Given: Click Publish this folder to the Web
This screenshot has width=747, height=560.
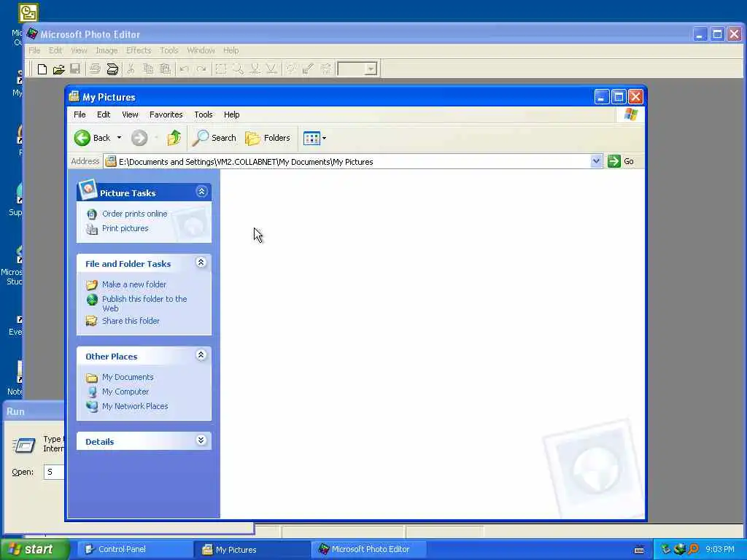Looking at the screenshot, I should pos(144,303).
